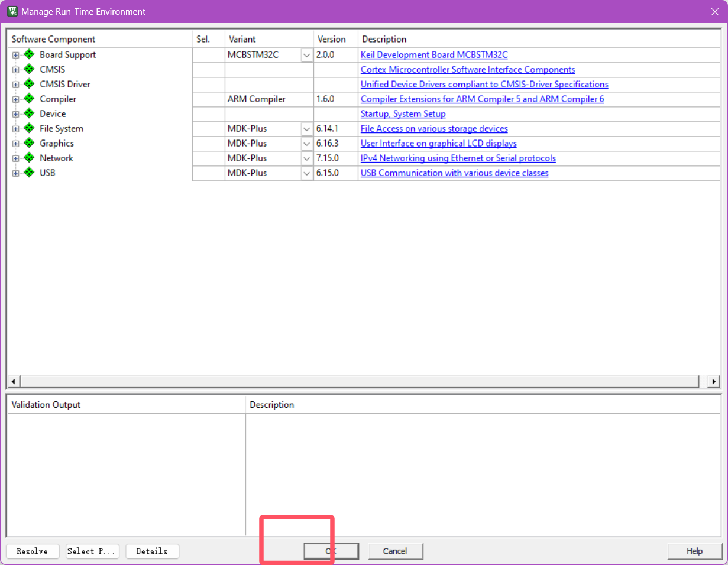The width and height of the screenshot is (728, 565).
Task: Expand the CMSIS tree node
Action: click(16, 70)
